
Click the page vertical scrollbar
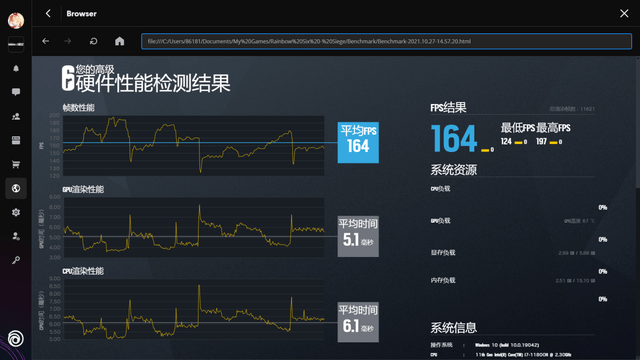638,124
